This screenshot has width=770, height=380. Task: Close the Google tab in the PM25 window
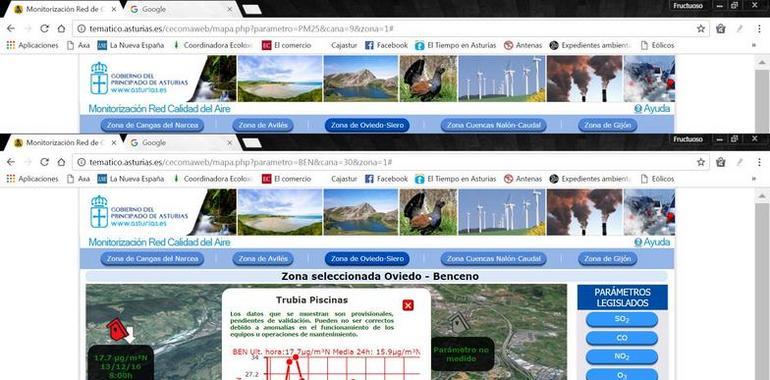coord(229,9)
